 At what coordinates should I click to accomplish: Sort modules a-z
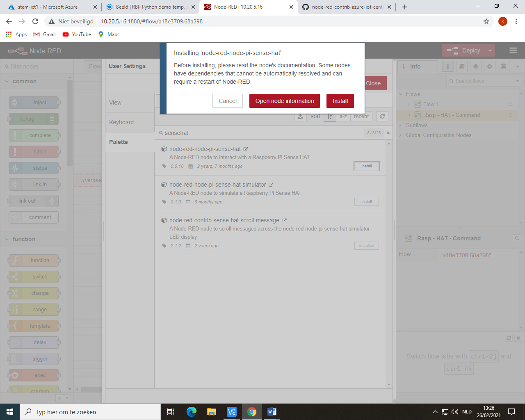point(343,116)
